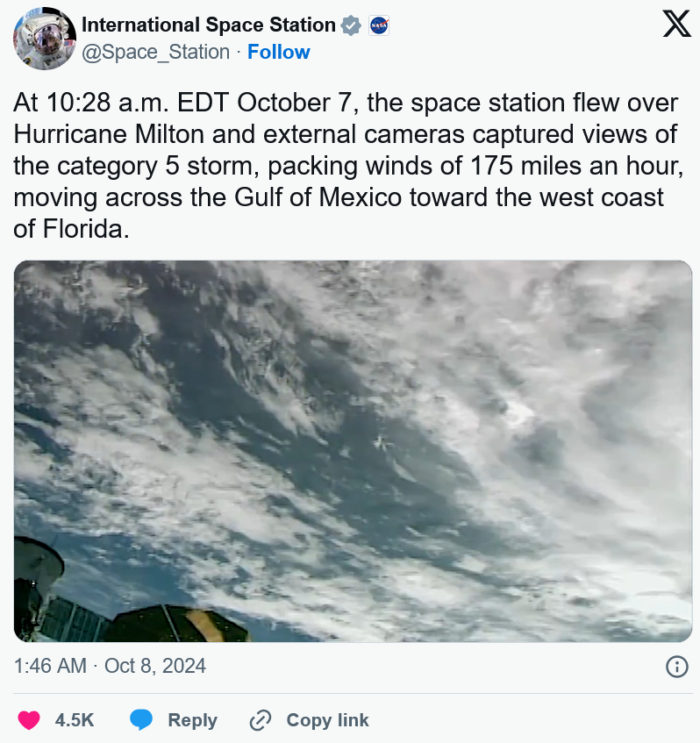Click the Gulf of Mexico text line
This screenshot has width=700, height=743.
click(x=339, y=197)
